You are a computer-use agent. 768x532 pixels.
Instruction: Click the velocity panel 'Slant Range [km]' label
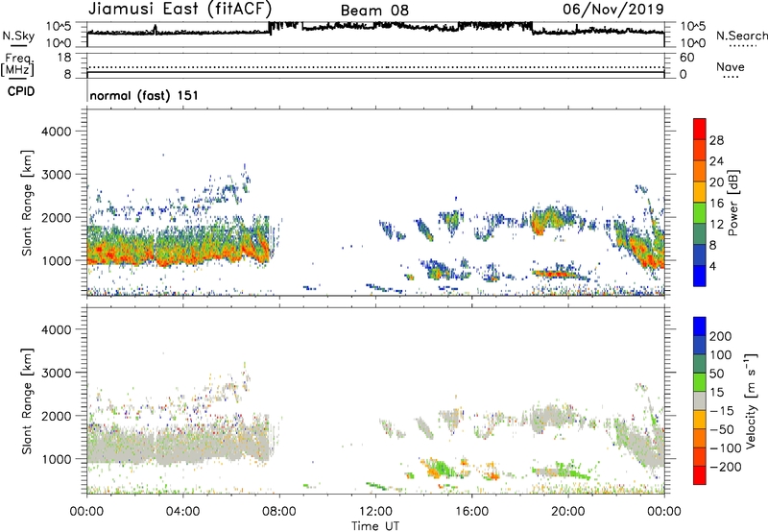[27, 401]
